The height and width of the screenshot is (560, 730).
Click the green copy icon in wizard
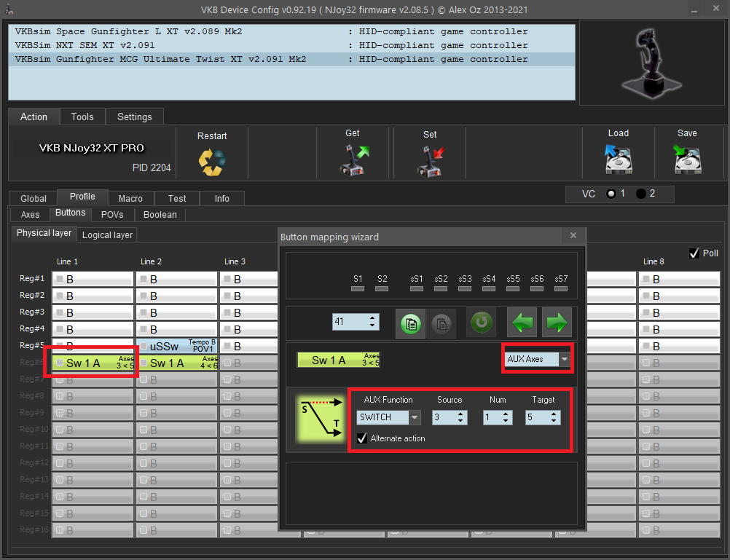(410, 323)
